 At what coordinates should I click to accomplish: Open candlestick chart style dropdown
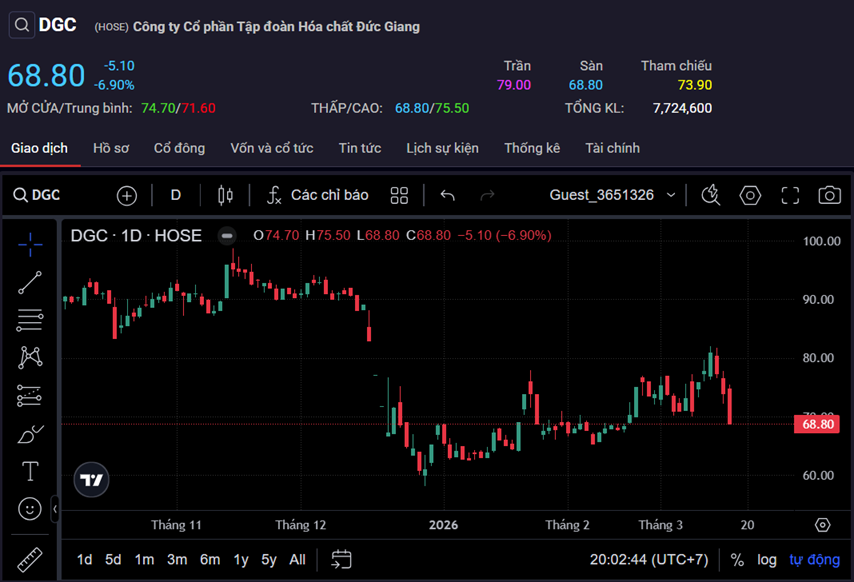pyautogui.click(x=225, y=195)
